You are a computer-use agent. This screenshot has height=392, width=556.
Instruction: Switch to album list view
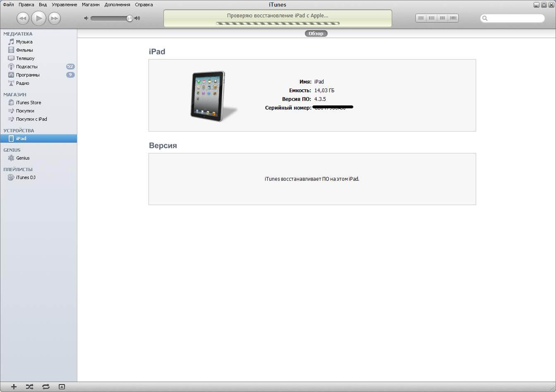431,18
